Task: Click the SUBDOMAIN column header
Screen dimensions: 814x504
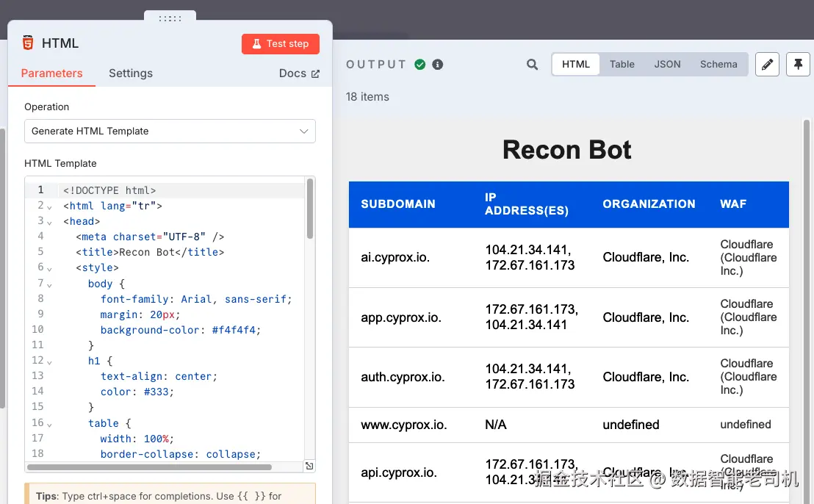Action: coord(398,204)
